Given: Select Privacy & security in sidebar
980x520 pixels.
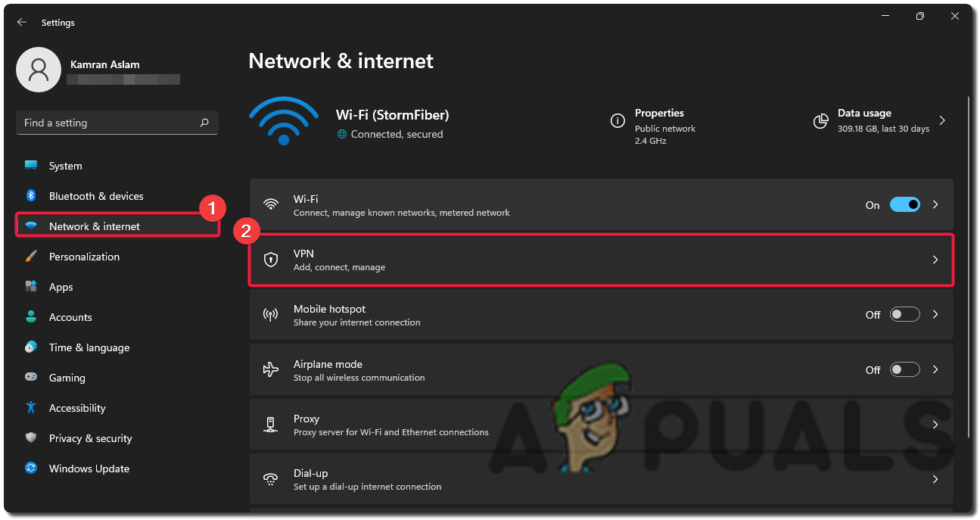Looking at the screenshot, I should point(90,438).
